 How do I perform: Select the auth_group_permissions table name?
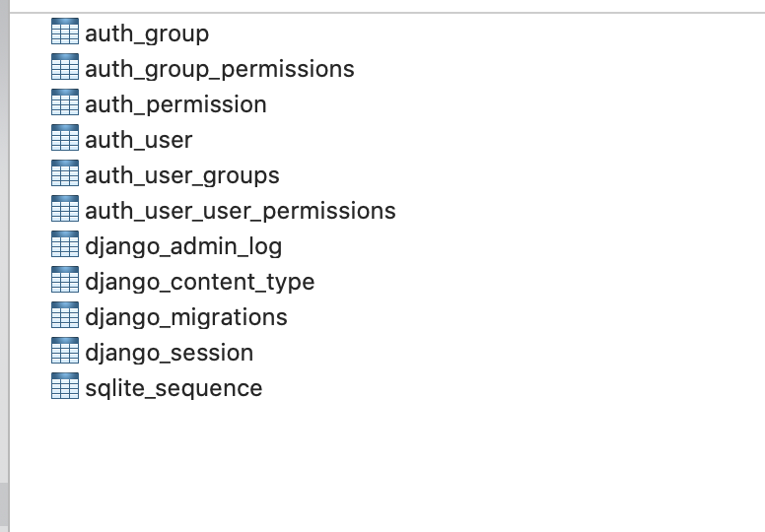[x=219, y=69]
